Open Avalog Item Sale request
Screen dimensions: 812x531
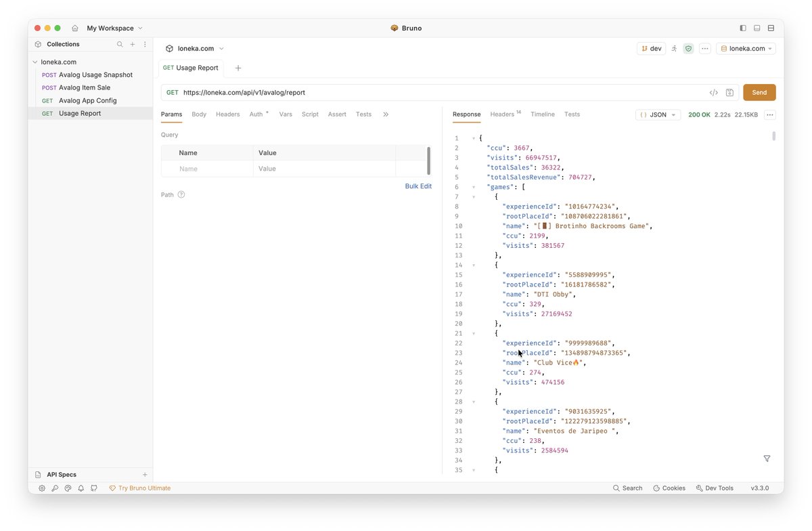pos(91,88)
